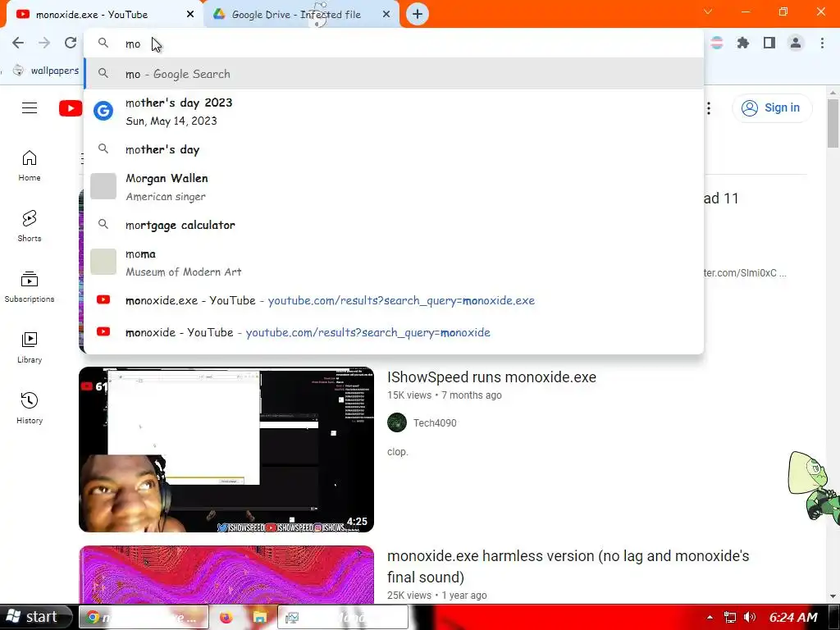The width and height of the screenshot is (840, 630).
Task: Click the scrollbar down arrow
Action: [x=833, y=596]
